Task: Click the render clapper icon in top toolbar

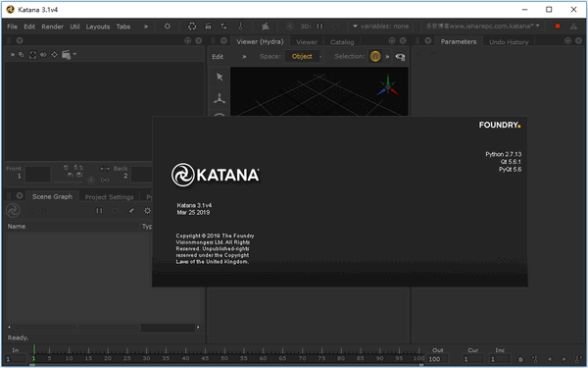Action: (x=208, y=26)
